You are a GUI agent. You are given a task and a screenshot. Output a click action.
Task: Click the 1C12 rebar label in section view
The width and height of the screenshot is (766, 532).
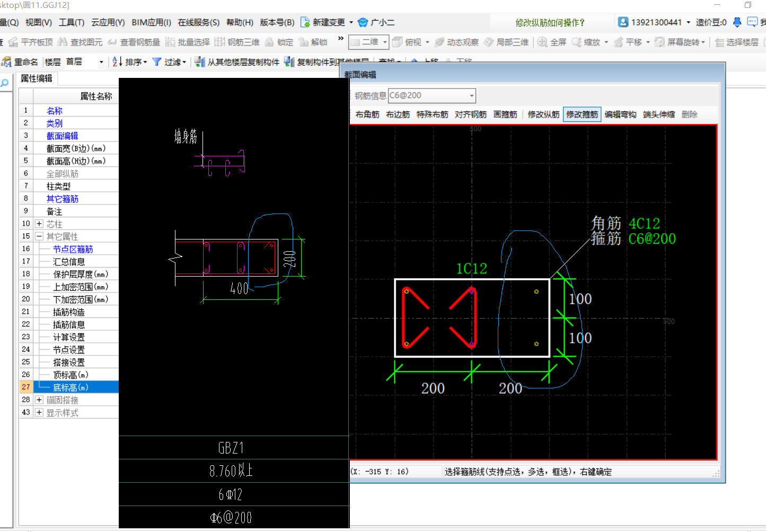[471, 269]
